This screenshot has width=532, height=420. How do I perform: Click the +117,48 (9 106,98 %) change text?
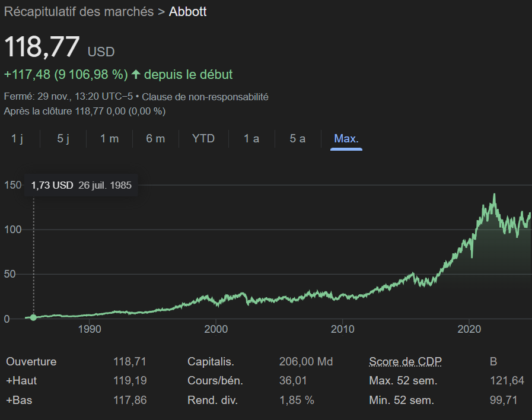click(x=66, y=75)
